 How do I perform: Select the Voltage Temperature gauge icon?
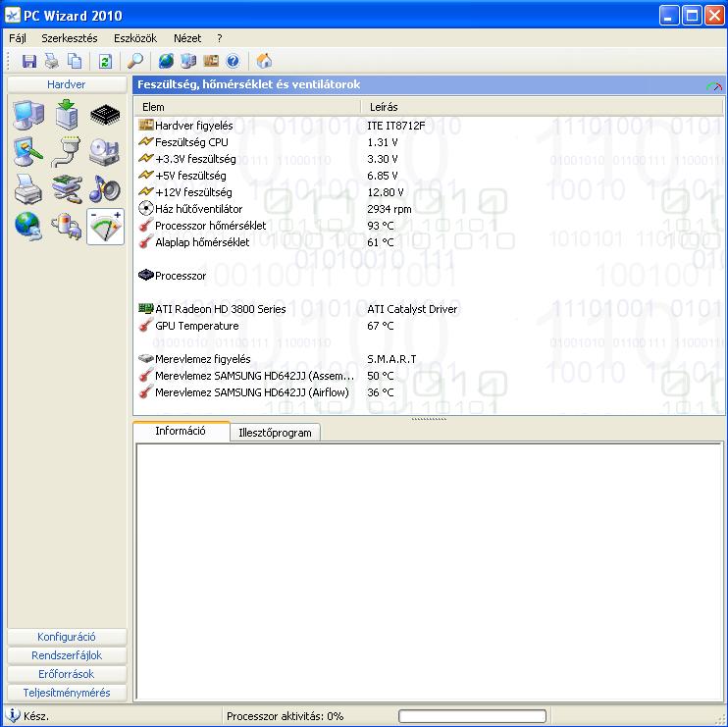tap(105, 227)
